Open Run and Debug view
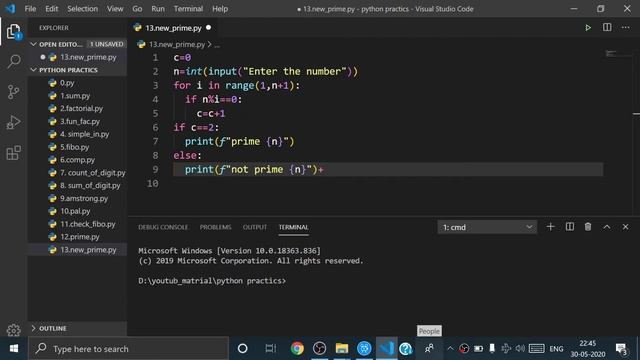640x360 pixels. [x=13, y=122]
